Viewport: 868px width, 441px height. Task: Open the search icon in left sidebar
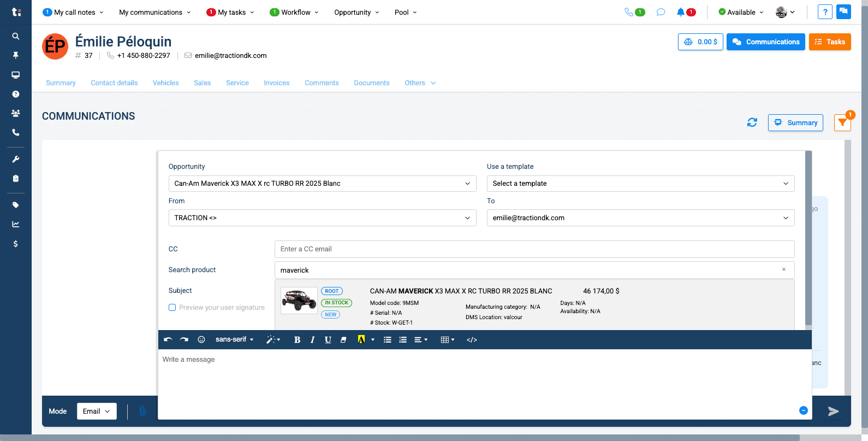point(16,36)
